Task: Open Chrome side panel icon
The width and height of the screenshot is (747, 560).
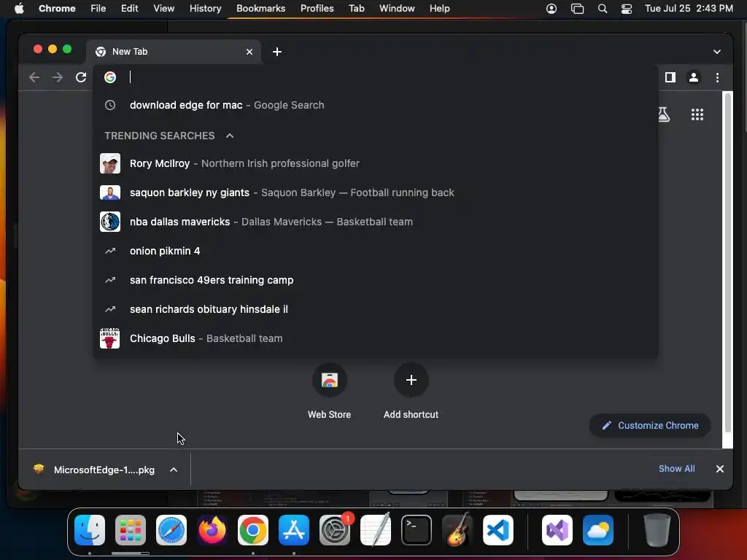Action: pyautogui.click(x=670, y=77)
